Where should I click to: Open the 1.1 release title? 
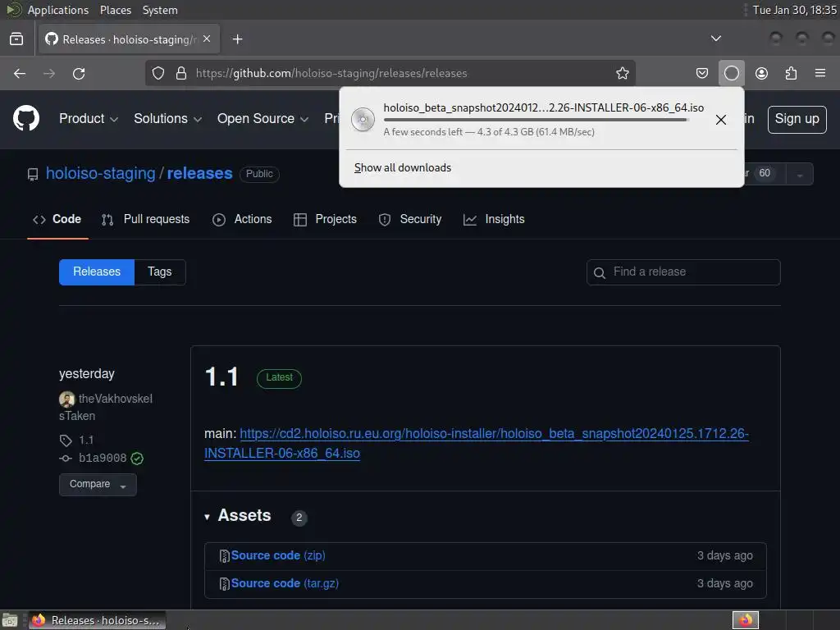pos(221,377)
